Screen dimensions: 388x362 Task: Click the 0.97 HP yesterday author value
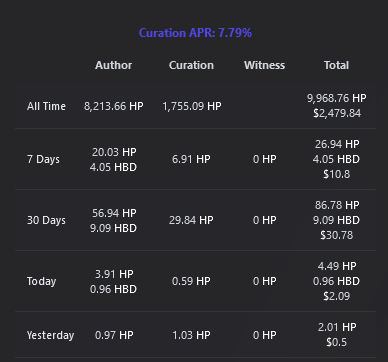(114, 335)
